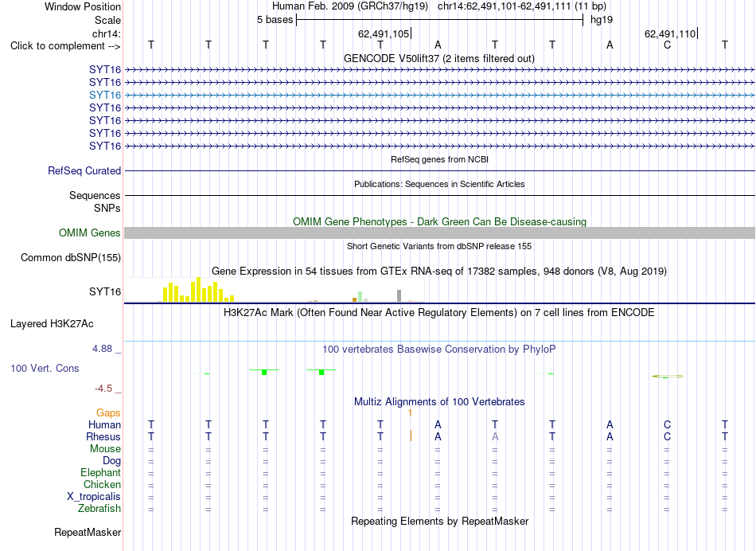The image size is (756, 551).
Task: Click the 62,491,105 coordinate marker
Action: (x=384, y=33)
